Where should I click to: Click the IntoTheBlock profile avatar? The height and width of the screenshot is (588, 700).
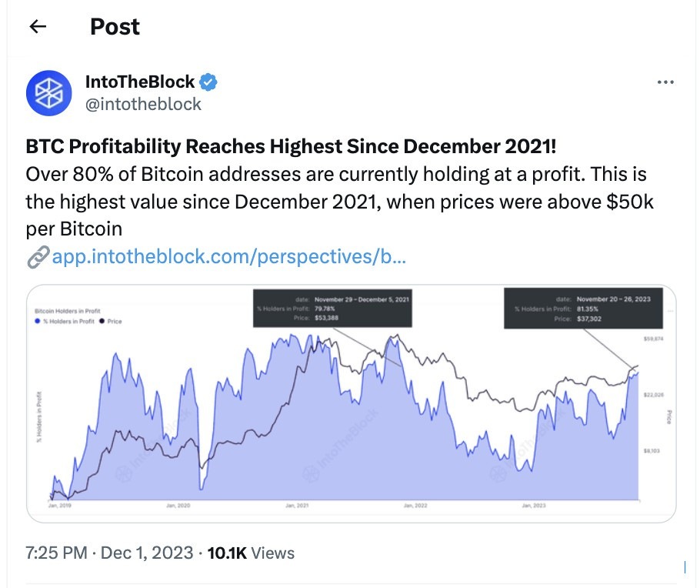(48, 92)
